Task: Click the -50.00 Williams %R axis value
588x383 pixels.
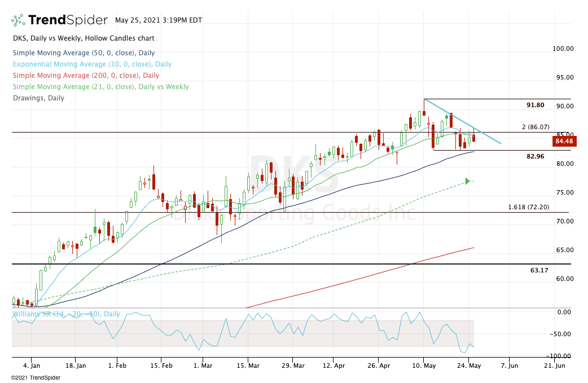Action: click(560, 334)
